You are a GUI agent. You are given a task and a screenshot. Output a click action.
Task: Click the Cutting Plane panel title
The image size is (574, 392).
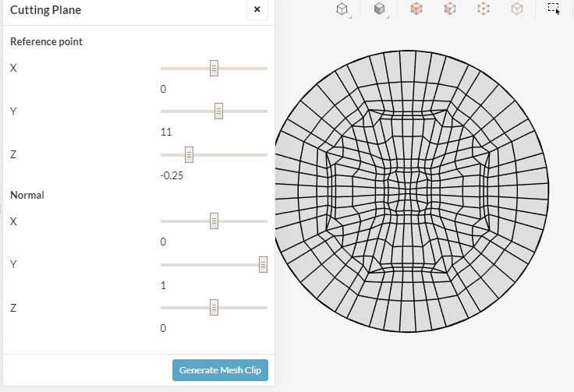(45, 10)
